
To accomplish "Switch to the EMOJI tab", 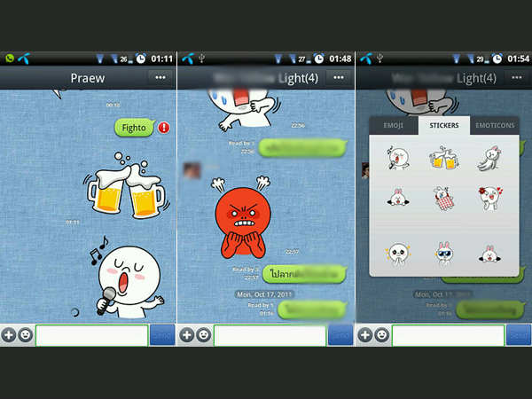I will [x=394, y=126].
